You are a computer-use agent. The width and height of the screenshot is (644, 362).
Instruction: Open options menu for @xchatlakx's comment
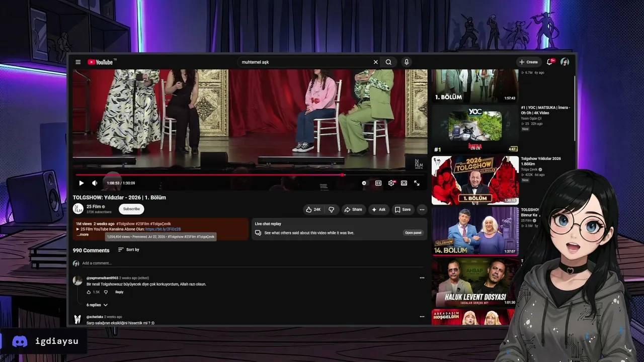[x=422, y=317]
